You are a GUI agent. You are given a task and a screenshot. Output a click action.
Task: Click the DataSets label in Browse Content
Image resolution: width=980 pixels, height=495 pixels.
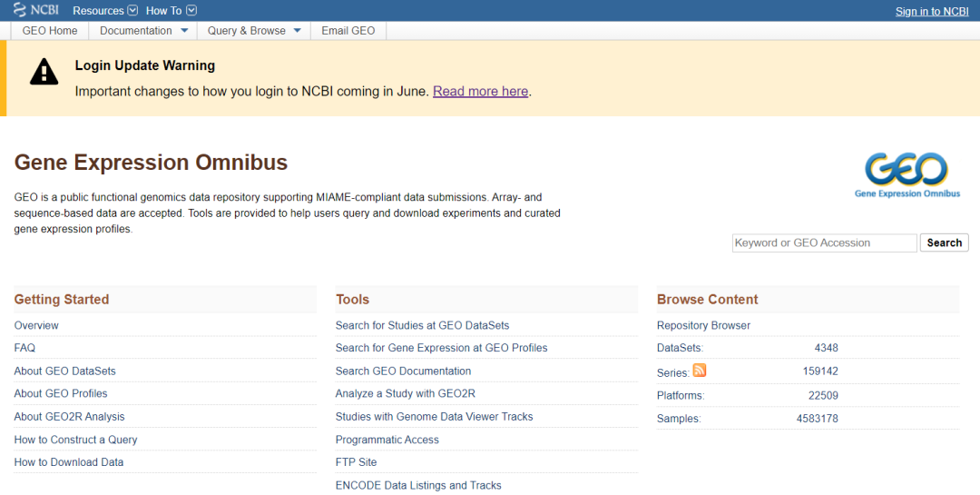[680, 348]
